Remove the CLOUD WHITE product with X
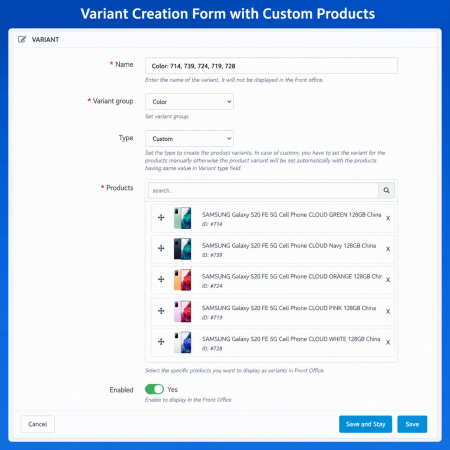 pyautogui.click(x=388, y=343)
